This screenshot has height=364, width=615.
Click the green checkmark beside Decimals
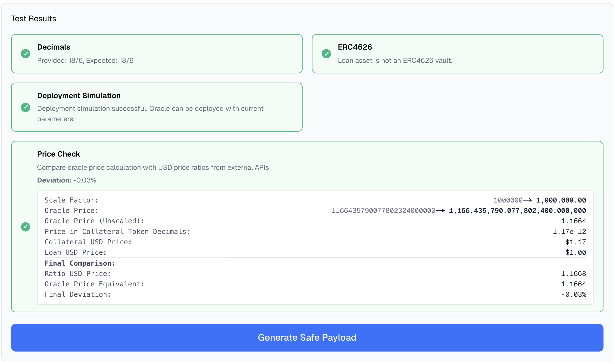click(x=25, y=54)
